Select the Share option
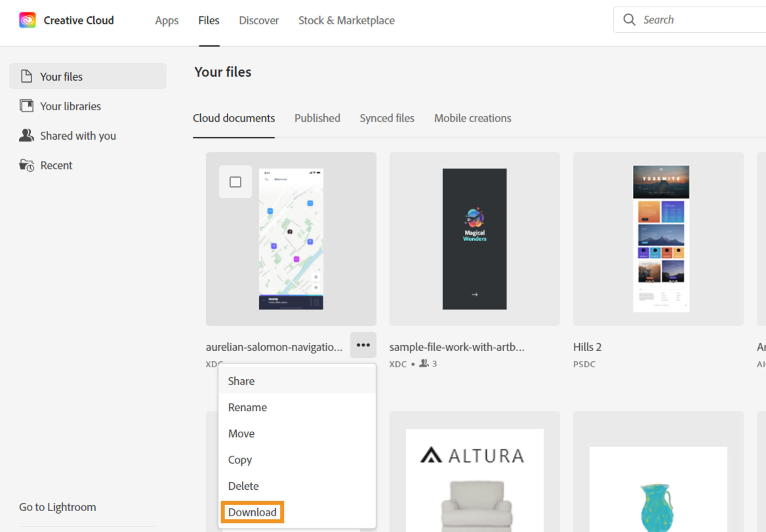766x532 pixels. 241,381
